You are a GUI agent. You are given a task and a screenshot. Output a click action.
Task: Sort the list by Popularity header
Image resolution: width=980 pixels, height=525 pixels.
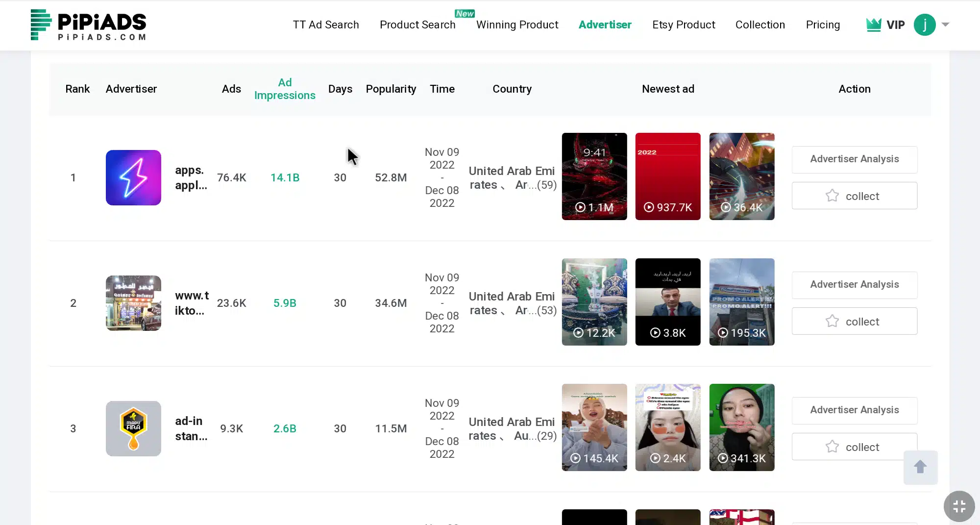(391, 89)
